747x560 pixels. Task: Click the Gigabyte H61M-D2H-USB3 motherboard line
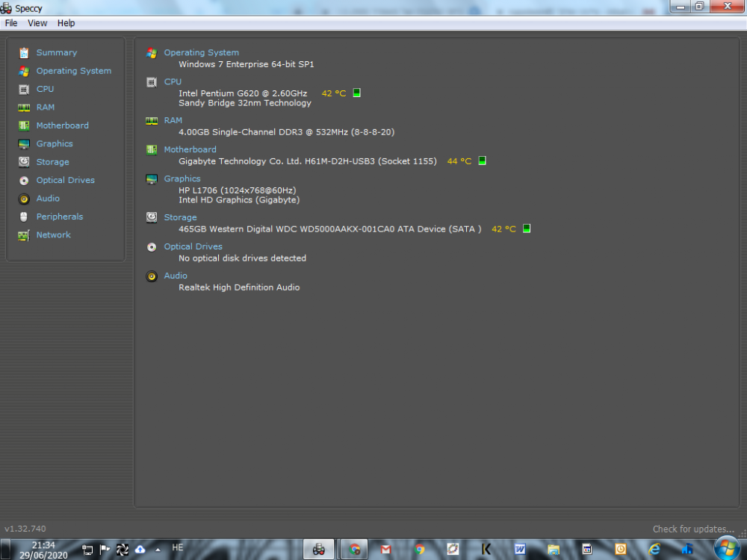pyautogui.click(x=308, y=161)
